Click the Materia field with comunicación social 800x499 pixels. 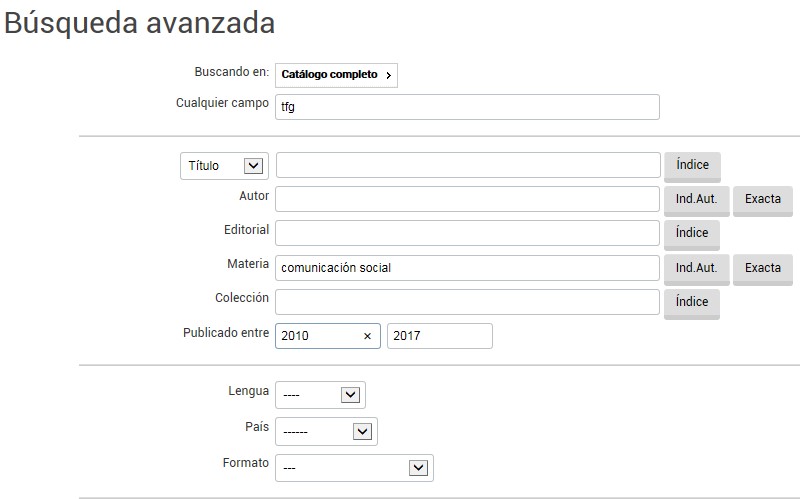[x=467, y=268]
